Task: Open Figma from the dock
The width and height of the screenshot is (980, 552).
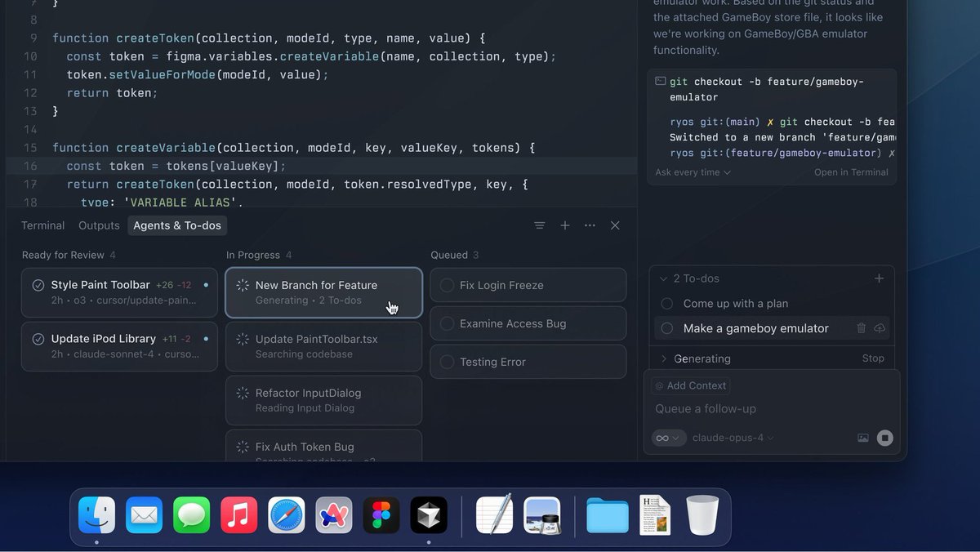Action: [x=381, y=515]
